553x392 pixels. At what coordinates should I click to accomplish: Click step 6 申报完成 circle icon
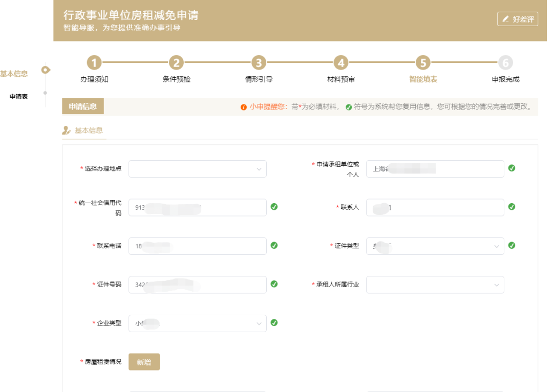coord(505,63)
